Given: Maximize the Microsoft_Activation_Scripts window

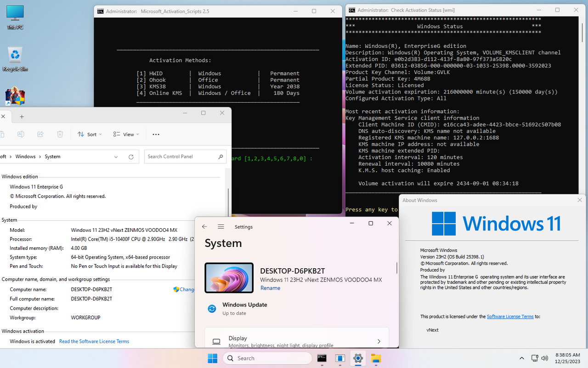Looking at the screenshot, I should 314,11.
